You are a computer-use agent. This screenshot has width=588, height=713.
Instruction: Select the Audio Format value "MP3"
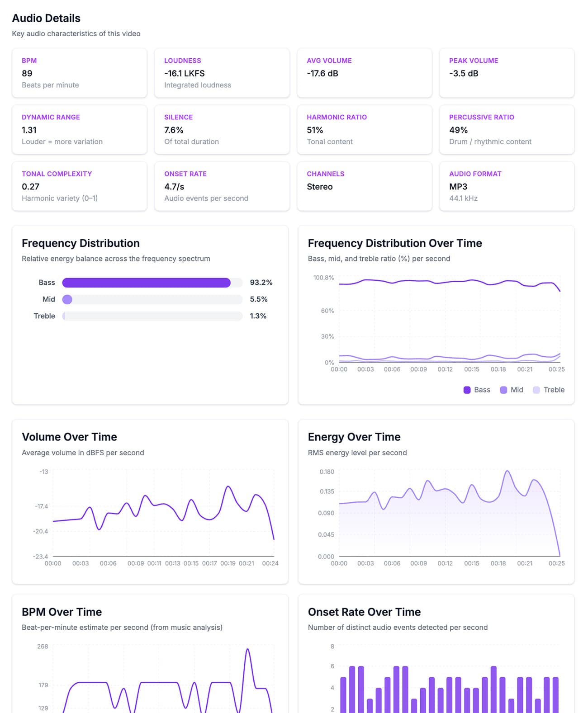point(458,186)
